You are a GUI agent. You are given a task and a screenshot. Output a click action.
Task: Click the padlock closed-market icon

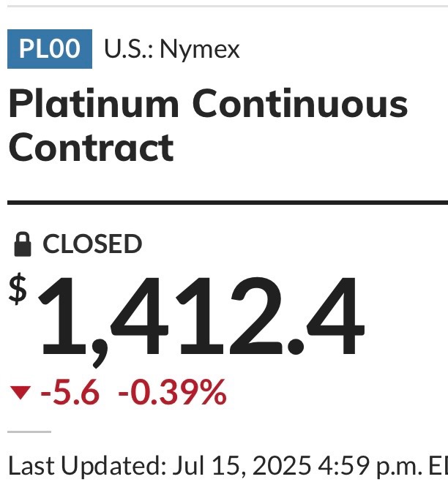pyautogui.click(x=23, y=244)
